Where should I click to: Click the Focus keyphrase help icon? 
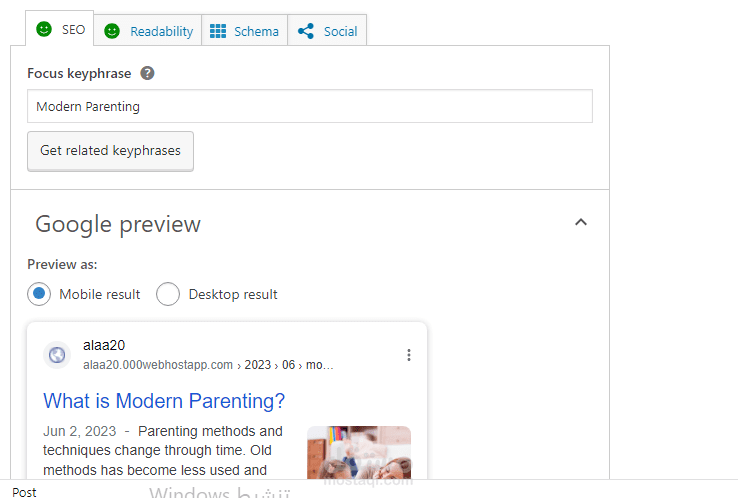148,73
